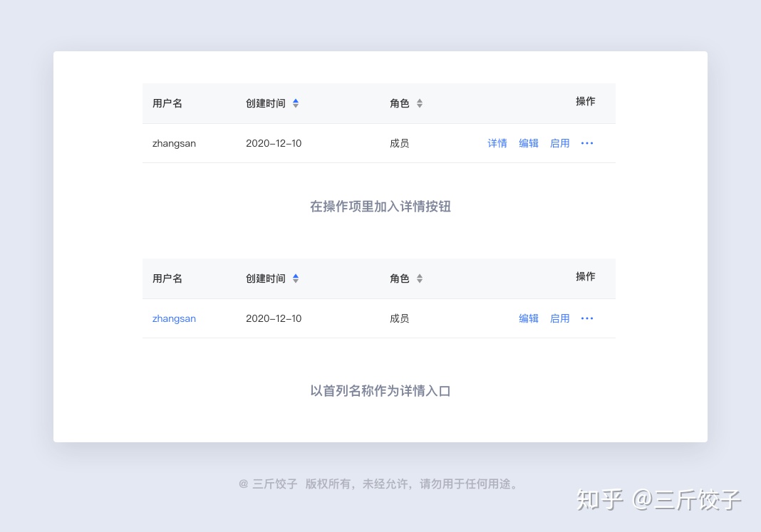Sort bottom table by 角色 arrows
This screenshot has height=532, width=761.
[420, 278]
